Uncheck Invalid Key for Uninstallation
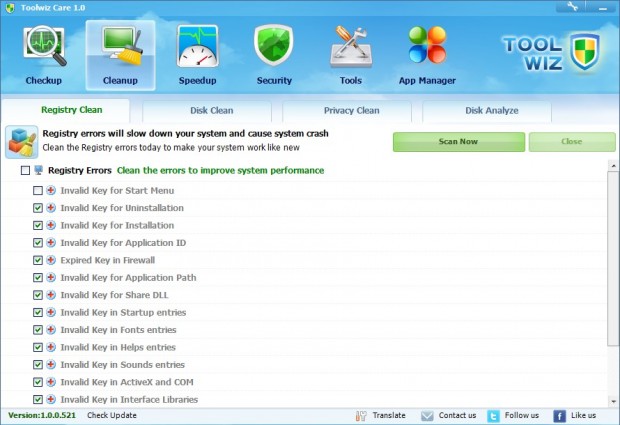The image size is (620, 425). [x=38, y=208]
